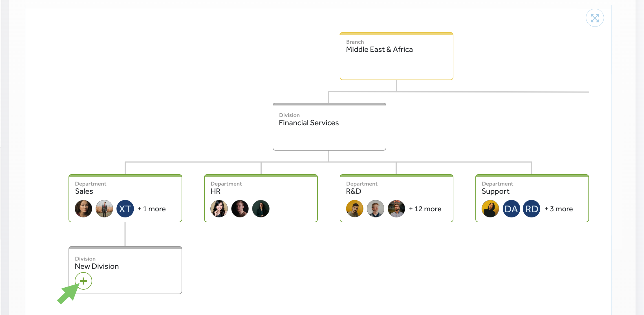This screenshot has height=315, width=644.
Task: Expand '+ 1 more' in Sales
Action: point(152,209)
